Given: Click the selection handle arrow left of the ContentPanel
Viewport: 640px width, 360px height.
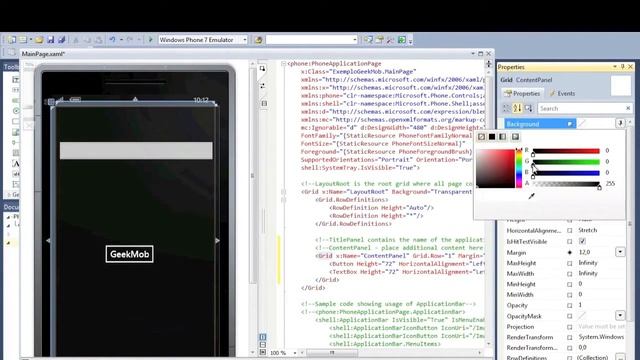Looking at the screenshot, I should [x=49, y=241].
